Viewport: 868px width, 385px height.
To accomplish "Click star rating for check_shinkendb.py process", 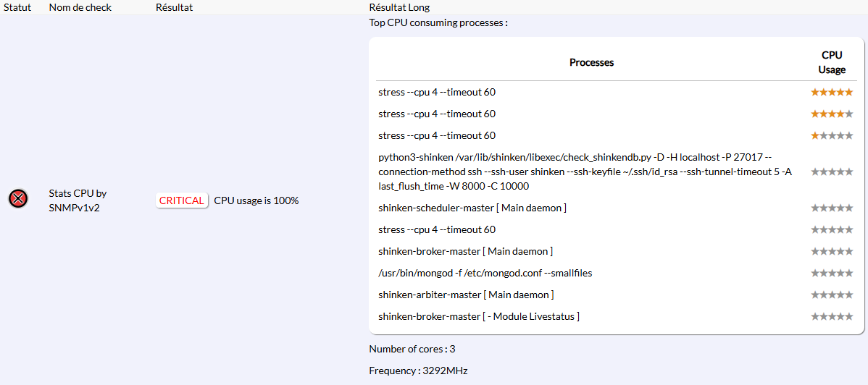I will coord(831,172).
